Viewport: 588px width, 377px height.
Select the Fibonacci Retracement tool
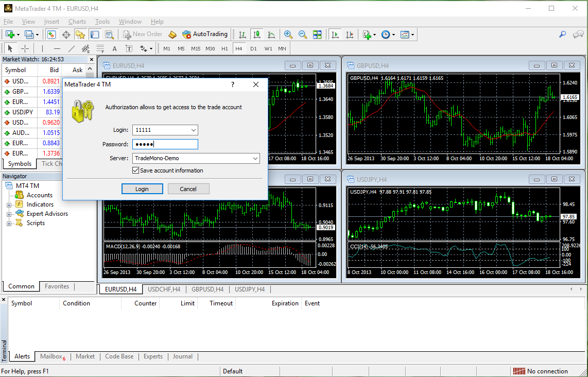[x=100, y=48]
